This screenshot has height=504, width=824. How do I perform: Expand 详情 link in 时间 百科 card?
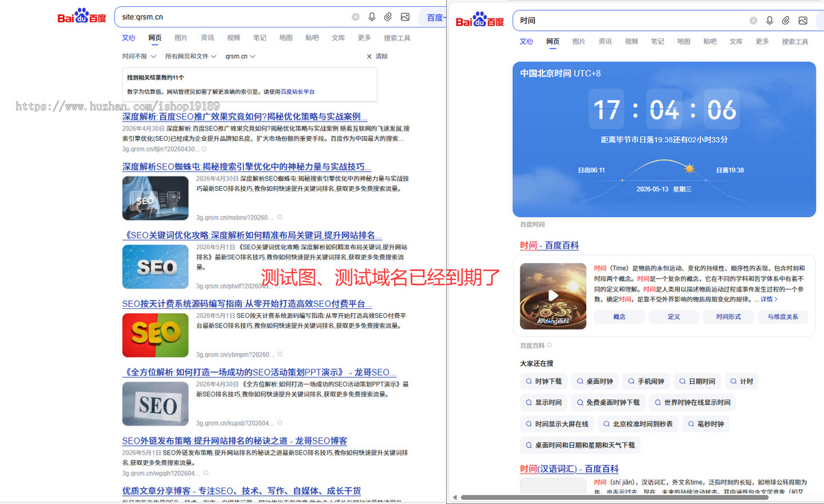tap(769, 299)
